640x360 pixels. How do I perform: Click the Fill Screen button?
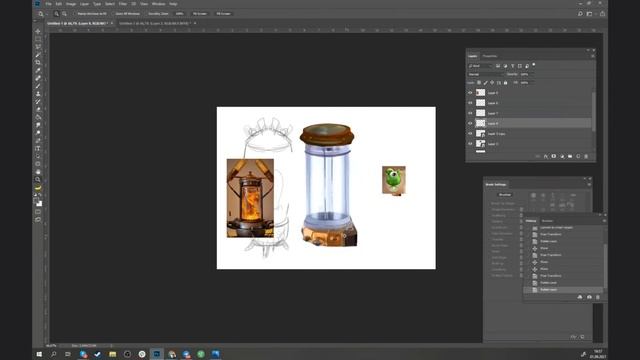223,14
